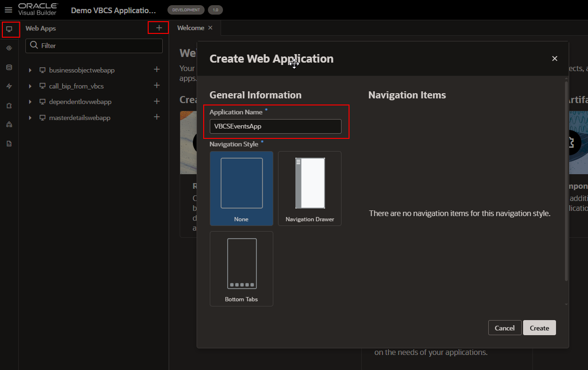This screenshot has height=370, width=588.
Task: Click Create to make web app
Action: [x=540, y=328]
